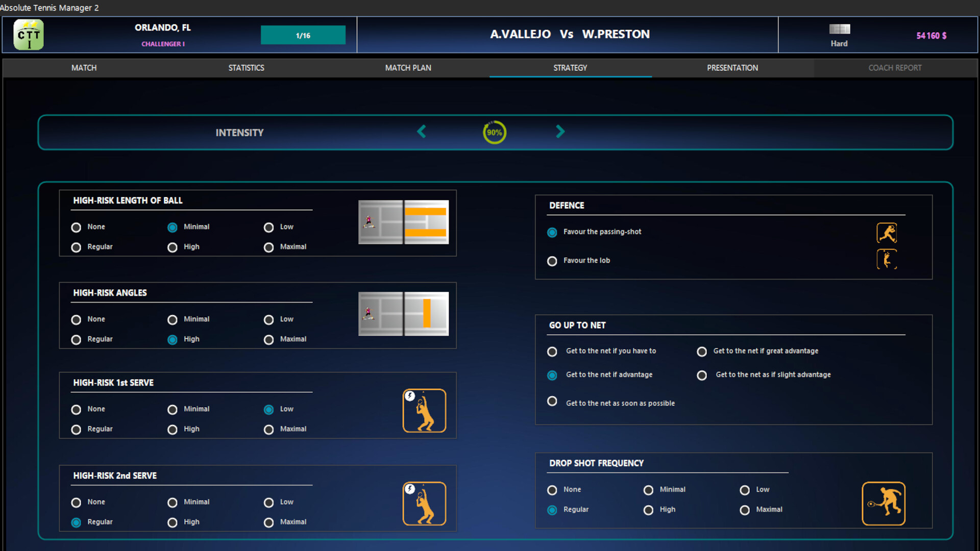Click the CTT tournament logo
Screen dimensions: 980x551
coord(29,35)
